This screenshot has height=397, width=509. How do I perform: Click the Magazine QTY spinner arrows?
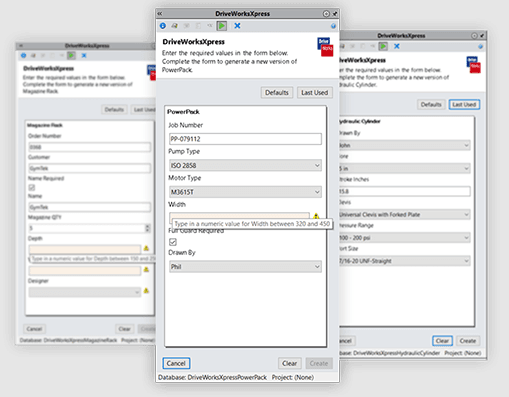coord(148,228)
